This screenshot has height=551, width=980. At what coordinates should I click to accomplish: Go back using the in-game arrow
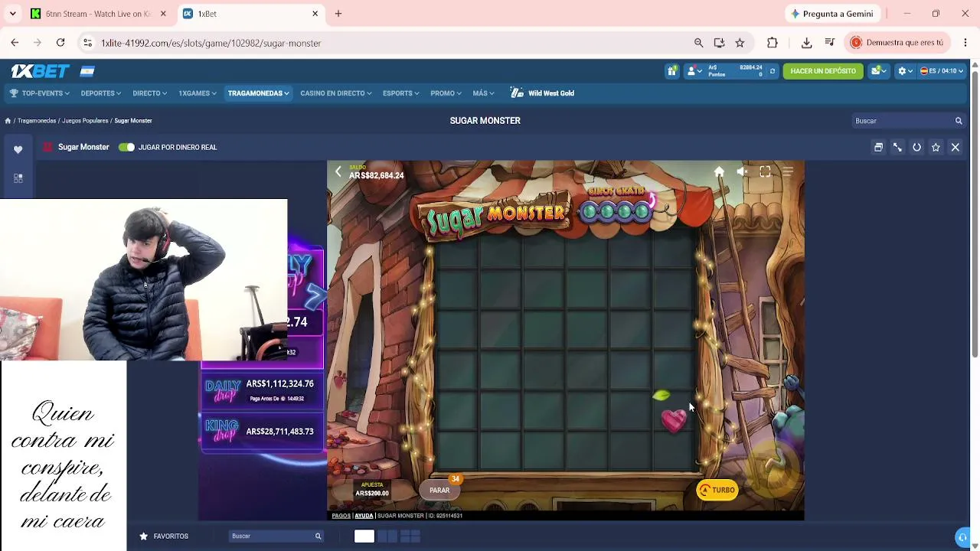pyautogui.click(x=338, y=172)
